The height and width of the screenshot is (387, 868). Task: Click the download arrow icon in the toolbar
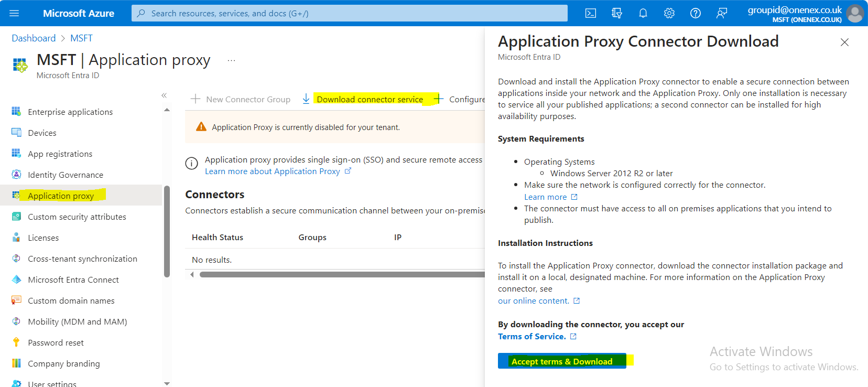[x=306, y=99]
